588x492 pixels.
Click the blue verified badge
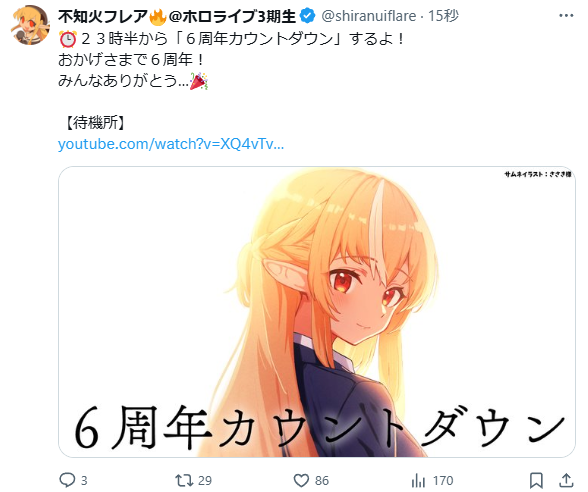(x=308, y=16)
